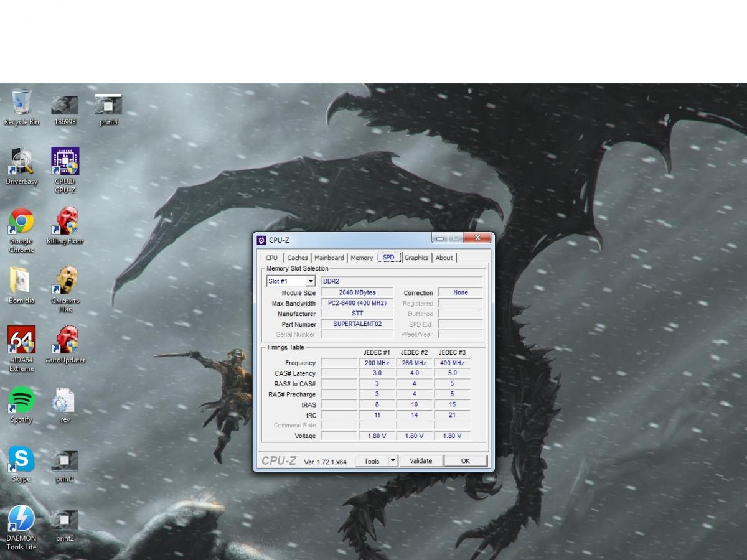Click the JEDEC #1 column header
This screenshot has width=747, height=560.
coord(377,352)
